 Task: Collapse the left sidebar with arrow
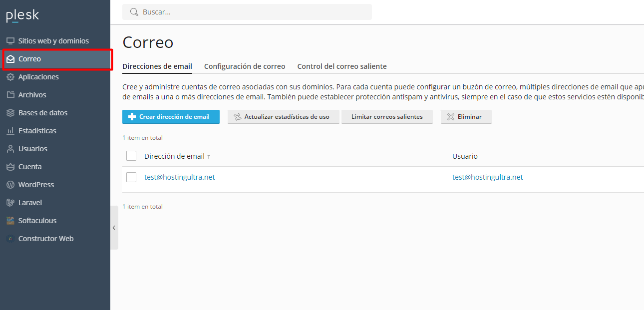point(114,228)
